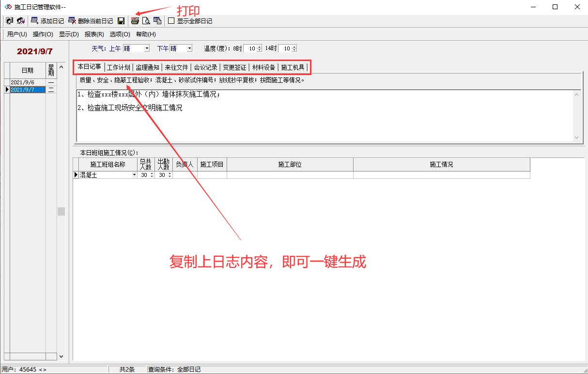The image size is (588, 374).
Task: Expand the 下午 weather dropdown
Action: pyautogui.click(x=189, y=48)
